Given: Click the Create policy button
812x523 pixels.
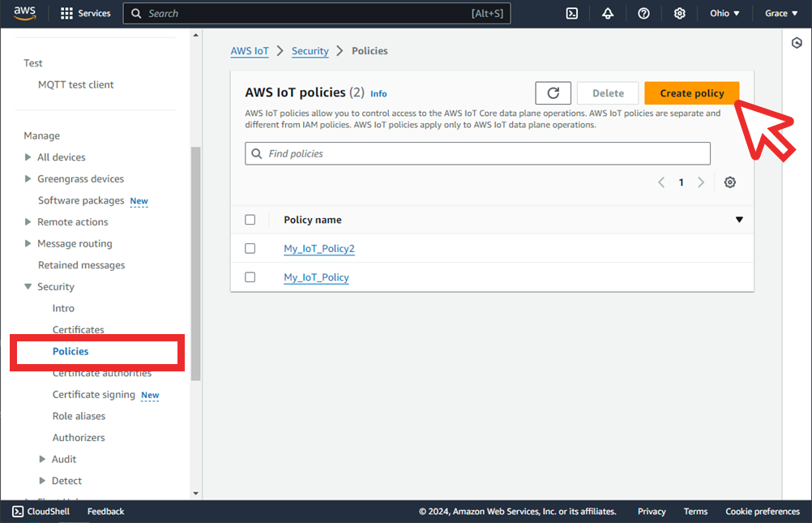Looking at the screenshot, I should [692, 93].
